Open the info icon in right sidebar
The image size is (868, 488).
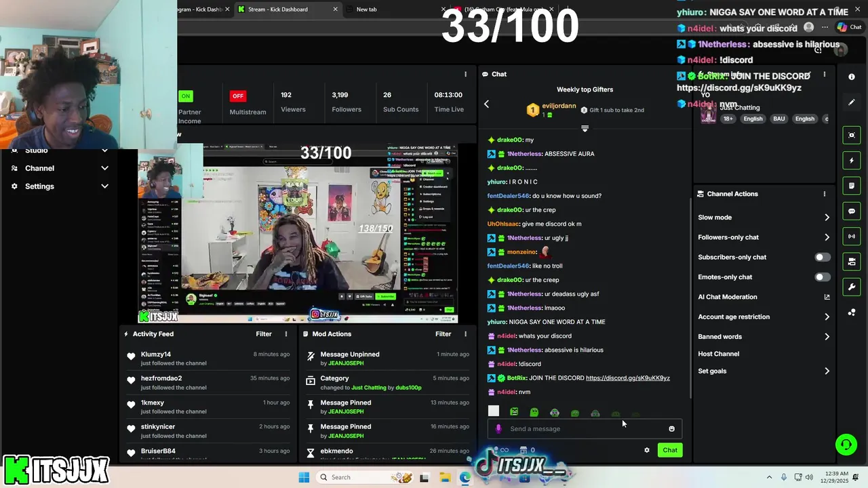pos(852,77)
